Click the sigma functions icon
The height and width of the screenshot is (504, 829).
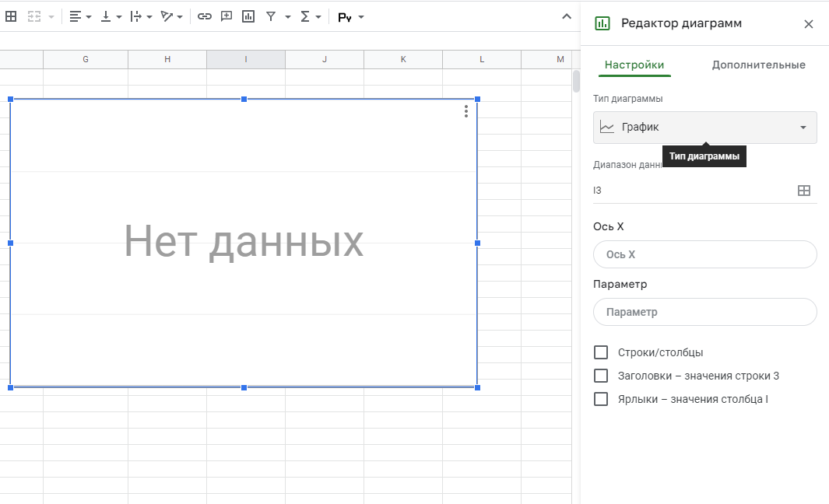point(306,16)
